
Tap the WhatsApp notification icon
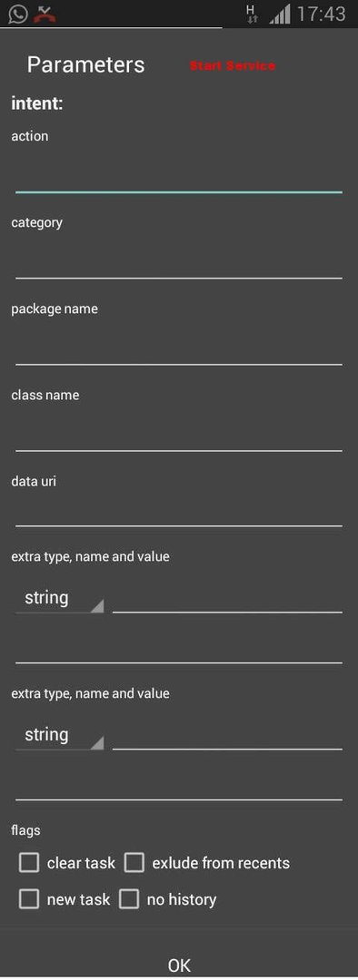[17, 13]
